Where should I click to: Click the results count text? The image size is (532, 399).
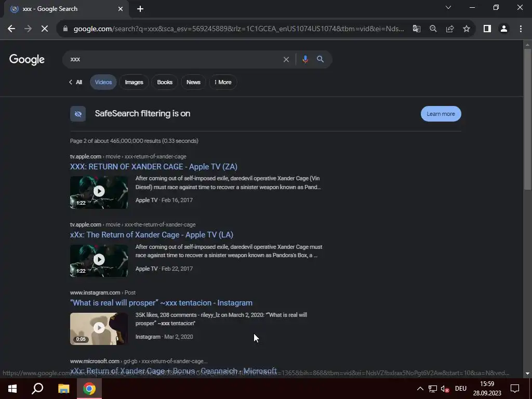(x=134, y=141)
